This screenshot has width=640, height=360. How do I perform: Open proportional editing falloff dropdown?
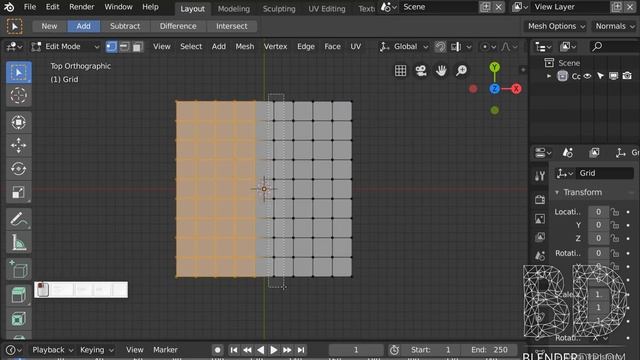[509, 47]
